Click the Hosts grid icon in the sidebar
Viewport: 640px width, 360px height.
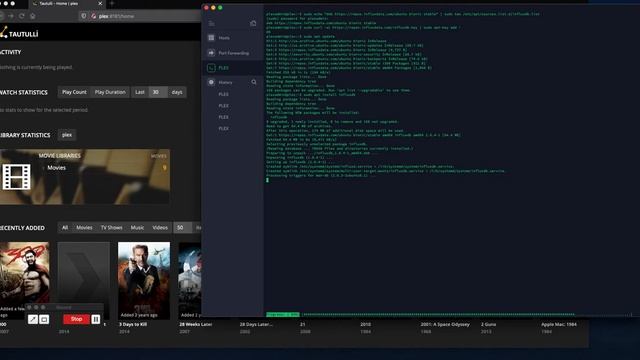211,38
